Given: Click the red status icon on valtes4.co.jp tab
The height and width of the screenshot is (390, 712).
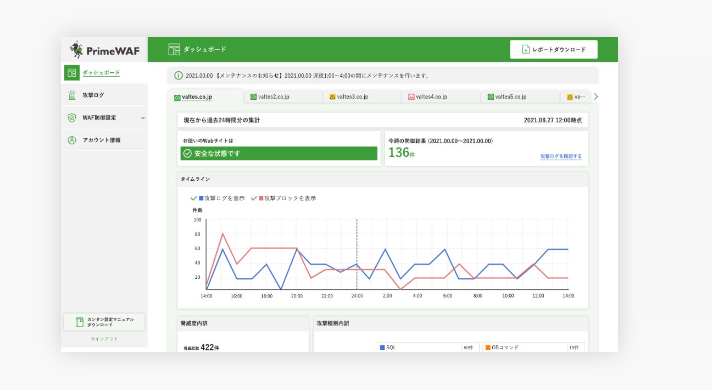Looking at the screenshot, I should 411,97.
